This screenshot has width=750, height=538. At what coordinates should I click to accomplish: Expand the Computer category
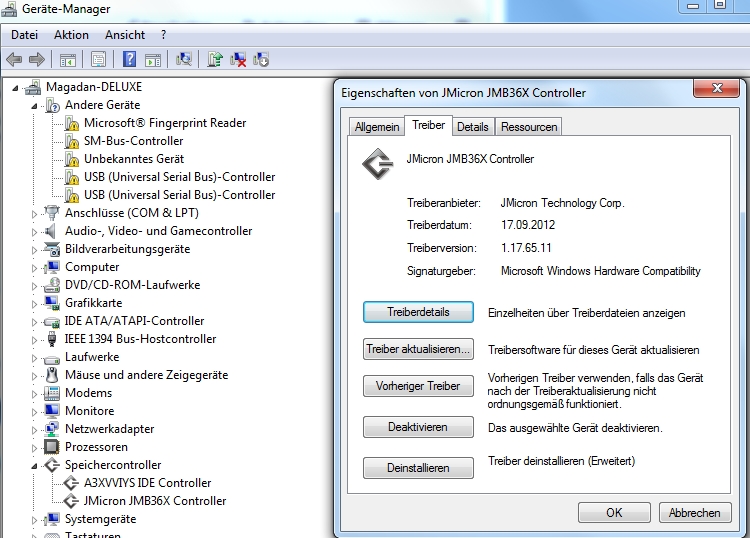(x=34, y=268)
